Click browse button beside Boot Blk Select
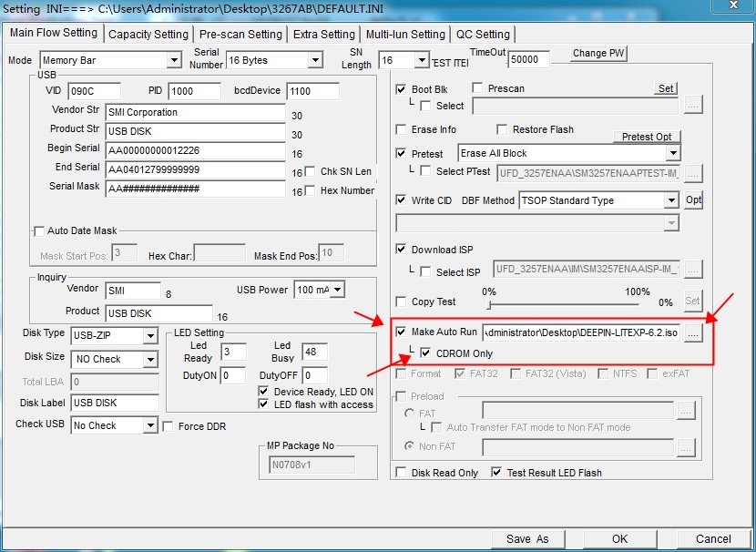 point(693,106)
